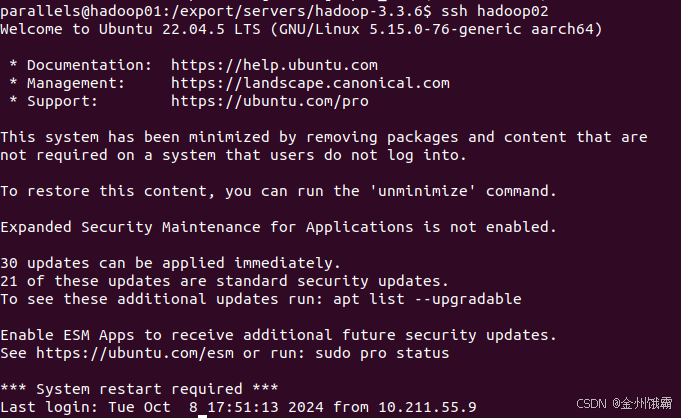This screenshot has height=418, width=681.
Task: Click the 30 updates can be applied line
Action: (170, 263)
